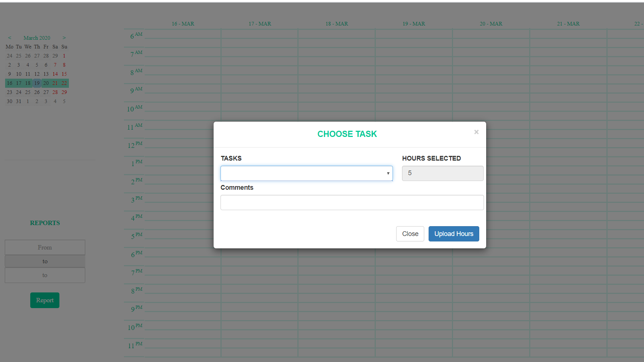644x362 pixels.
Task: Go to next month in mini calendar
Action: coord(64,38)
